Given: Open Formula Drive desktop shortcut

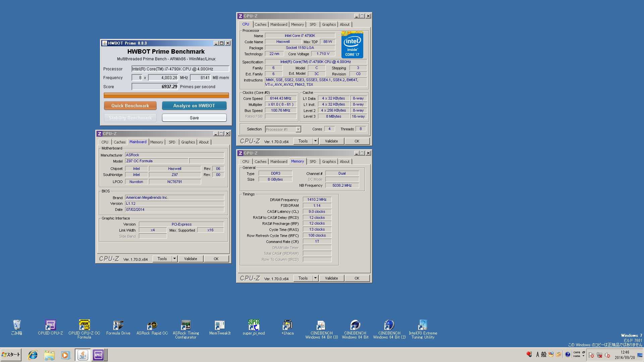Looking at the screenshot, I should (118, 327).
